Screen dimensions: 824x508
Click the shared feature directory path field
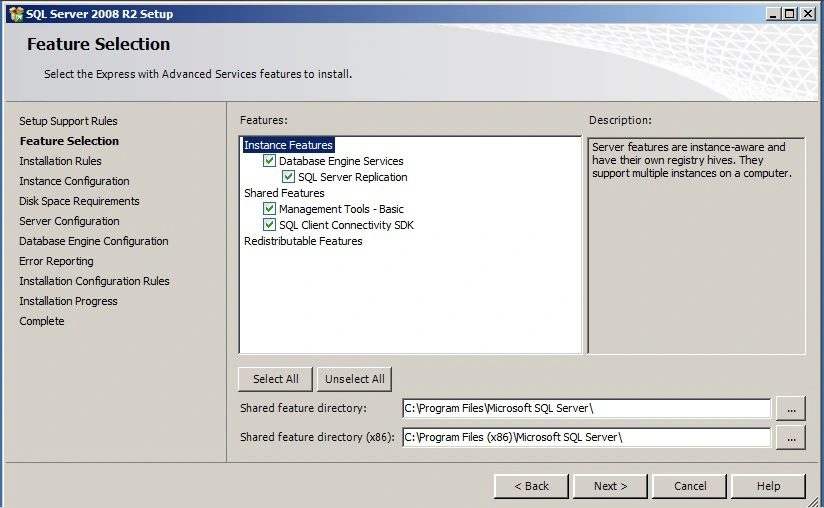pos(586,408)
